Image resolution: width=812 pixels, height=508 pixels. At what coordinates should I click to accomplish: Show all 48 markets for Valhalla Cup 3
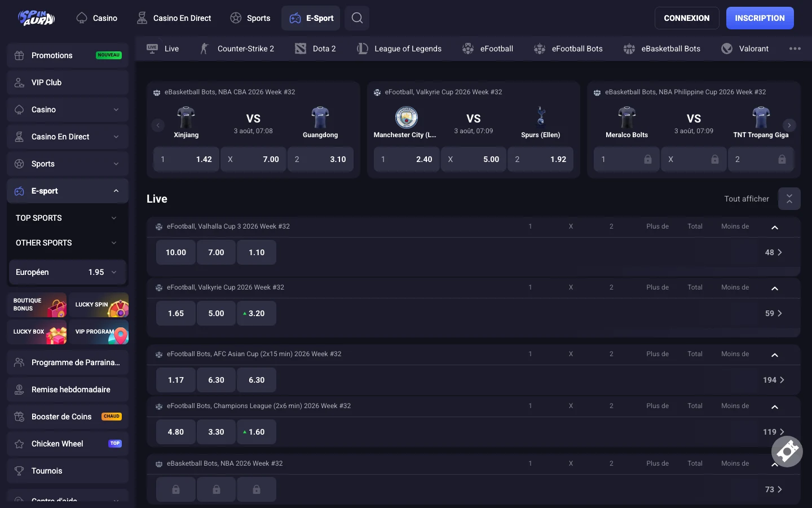point(774,252)
